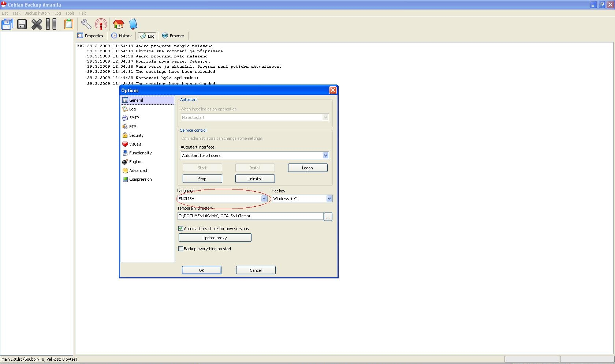
Task: Click the gray single-floppy toolbar icon
Action: pos(22,24)
